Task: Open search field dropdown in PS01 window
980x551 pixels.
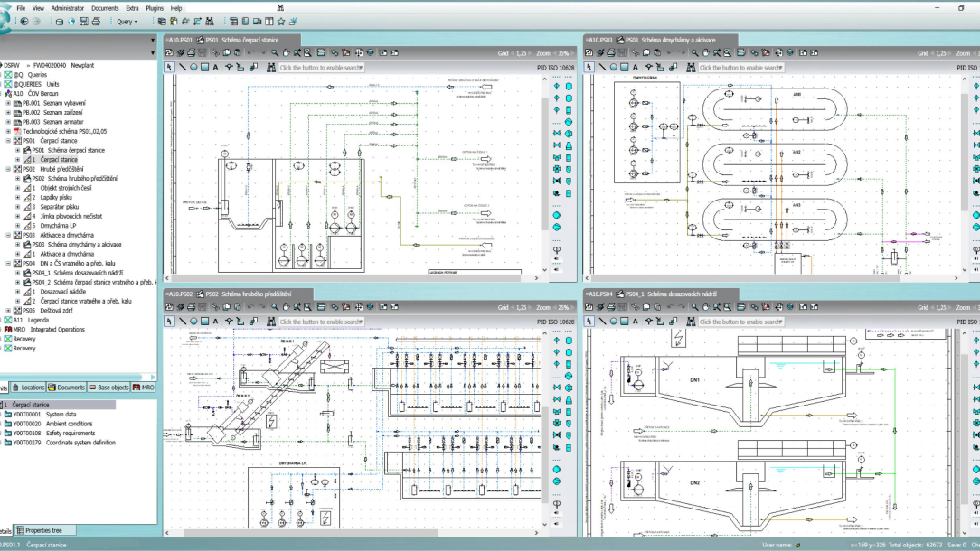Action: [362, 68]
